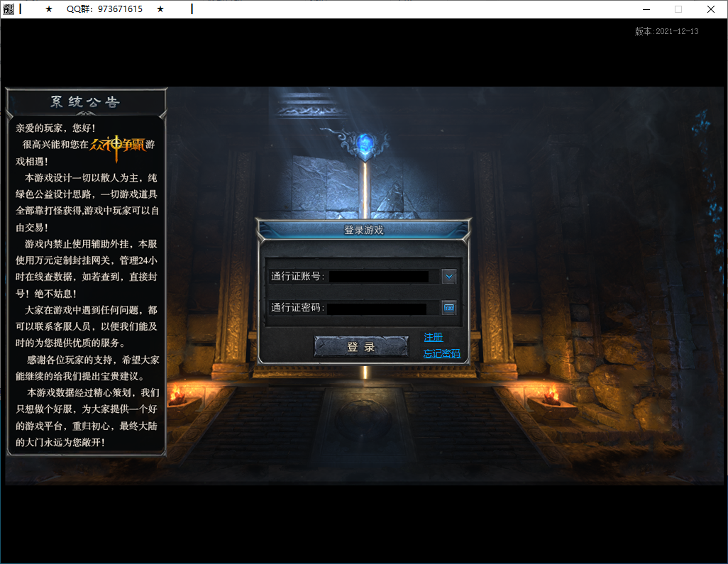Open the 忘记密码 forgot password link
Image resolution: width=728 pixels, height=564 pixels.
[442, 353]
